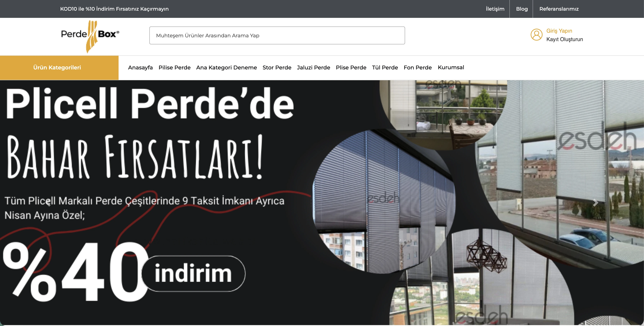Go to Anasayfa menu item
The width and height of the screenshot is (644, 326).
tap(140, 68)
